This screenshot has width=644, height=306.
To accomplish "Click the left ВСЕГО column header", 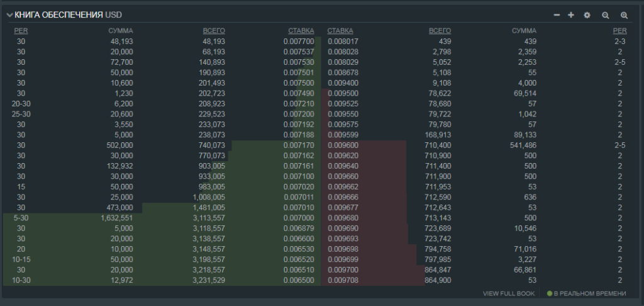I will [214, 30].
